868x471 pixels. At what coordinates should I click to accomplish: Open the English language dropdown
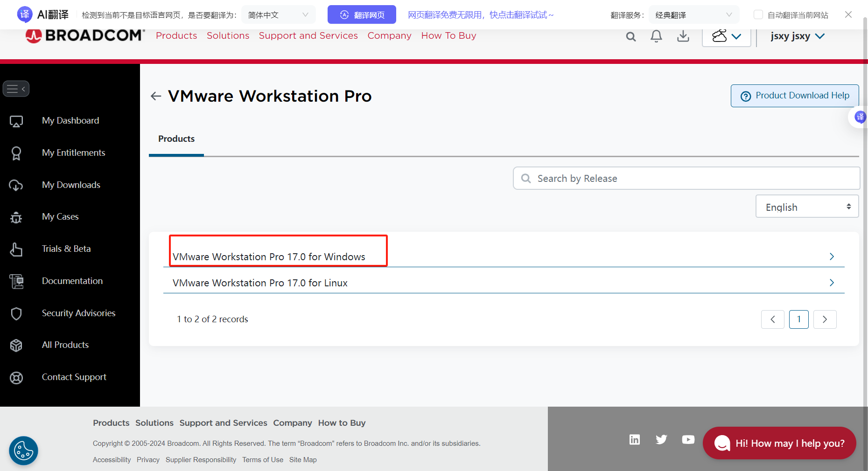807,207
